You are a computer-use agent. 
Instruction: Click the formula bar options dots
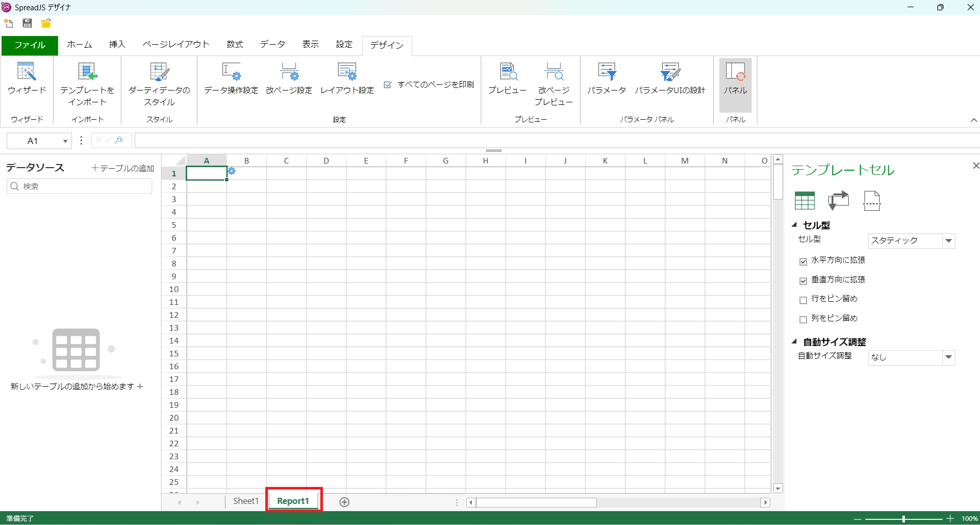(81, 140)
